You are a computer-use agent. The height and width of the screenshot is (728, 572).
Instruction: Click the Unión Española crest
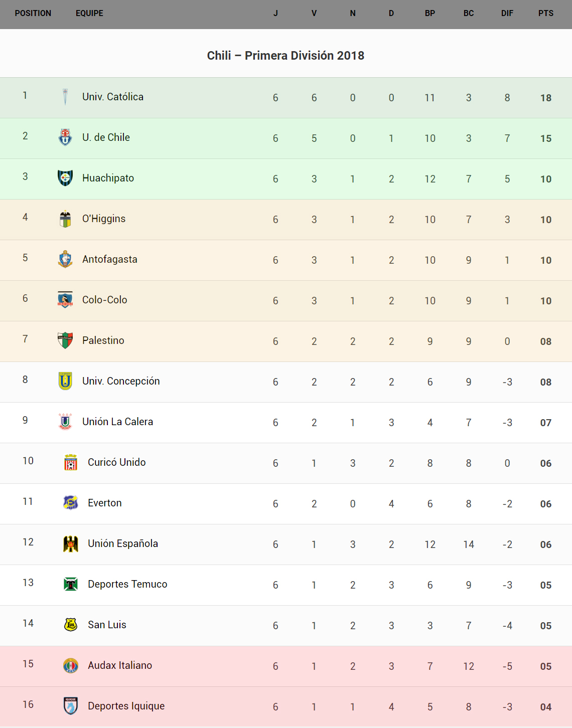[71, 543]
